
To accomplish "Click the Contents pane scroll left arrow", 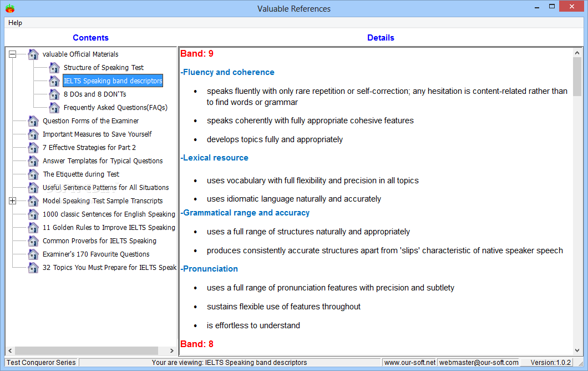I will pyautogui.click(x=10, y=350).
